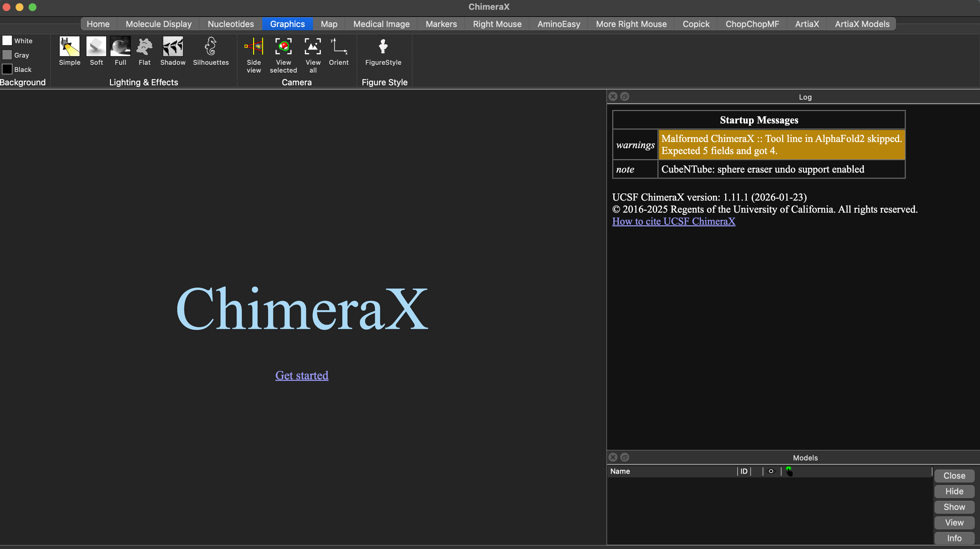Screen dimensions: 980x549
Task: Close the Log panel
Action: (613, 96)
